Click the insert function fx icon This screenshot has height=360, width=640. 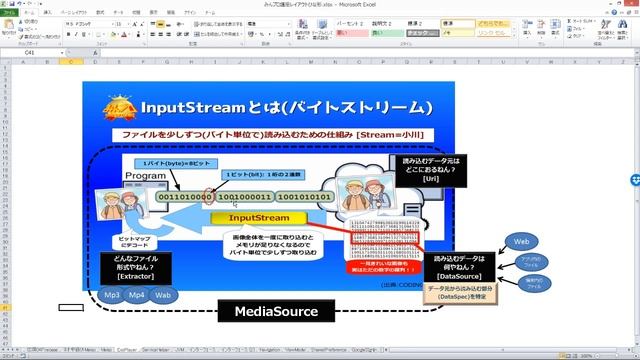[x=95, y=53]
